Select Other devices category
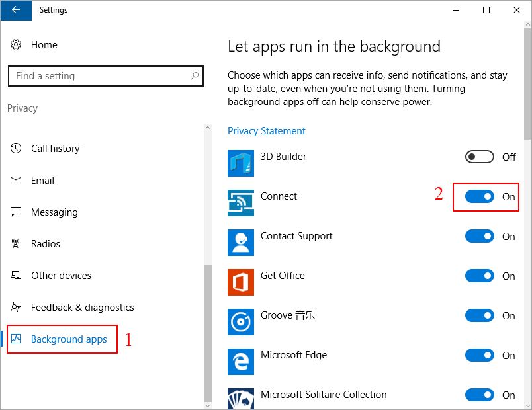 click(61, 276)
